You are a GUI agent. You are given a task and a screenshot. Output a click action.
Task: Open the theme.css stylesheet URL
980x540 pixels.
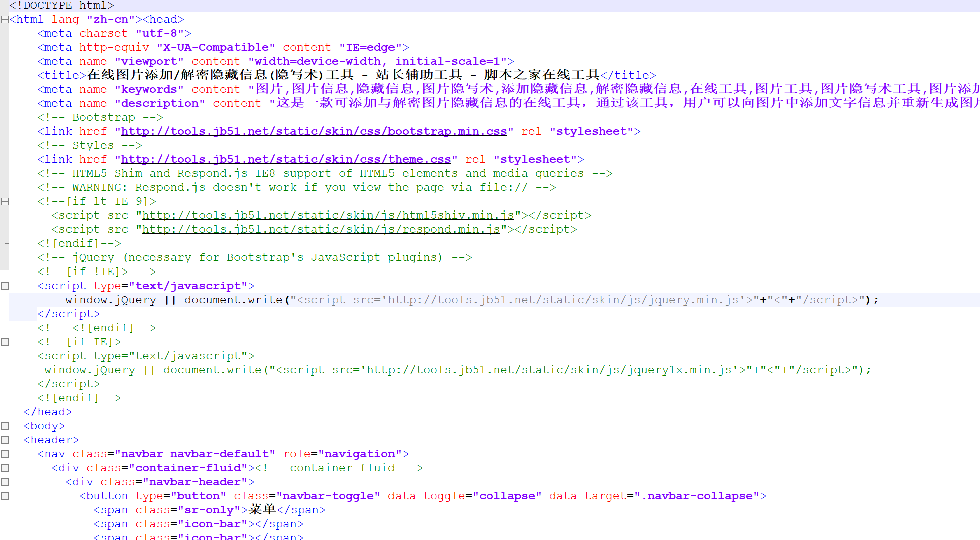pos(286,159)
